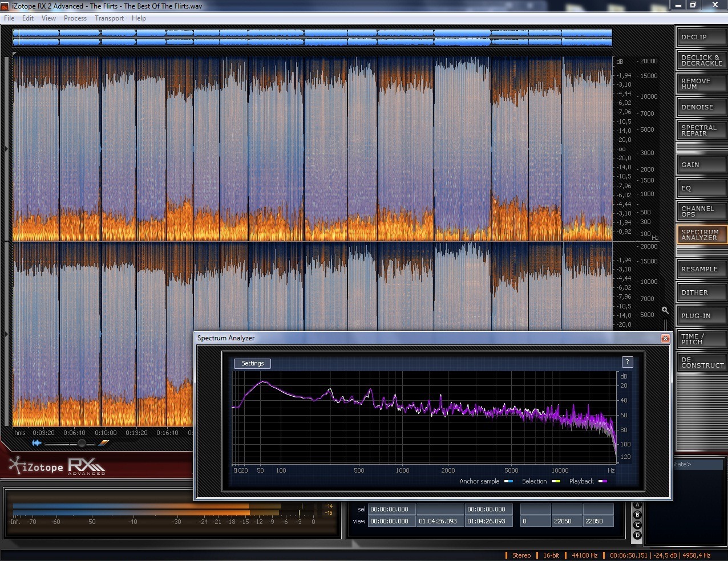Open Spectrum Analyzer help with the question mark
The image size is (728, 561).
coord(627,362)
